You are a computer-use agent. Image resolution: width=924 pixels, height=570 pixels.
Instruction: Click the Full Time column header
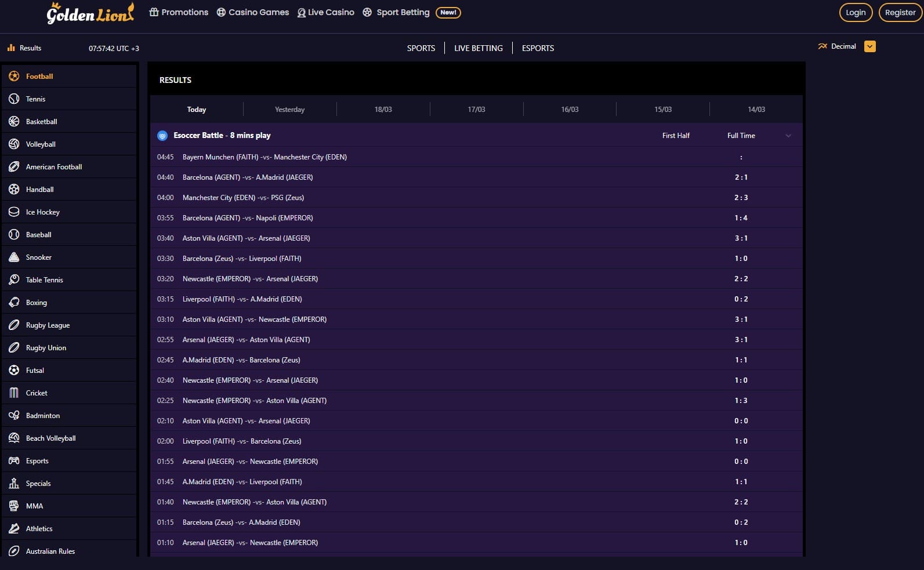tap(741, 136)
